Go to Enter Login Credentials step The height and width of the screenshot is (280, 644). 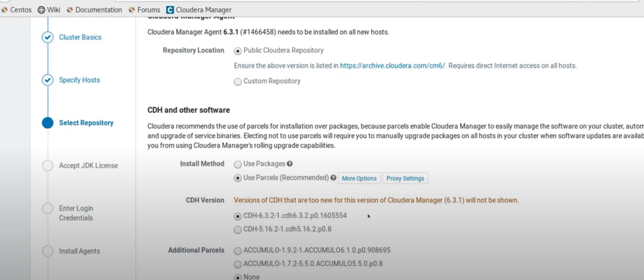(x=76, y=213)
